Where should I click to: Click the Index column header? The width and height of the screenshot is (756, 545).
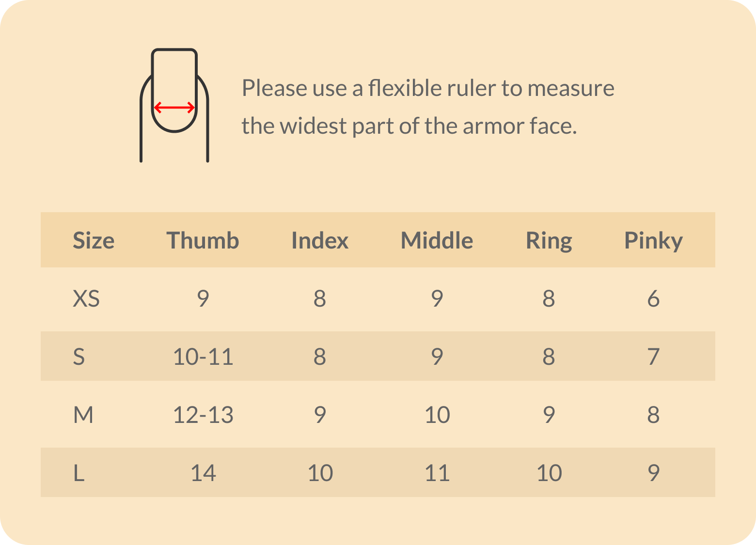click(x=320, y=240)
